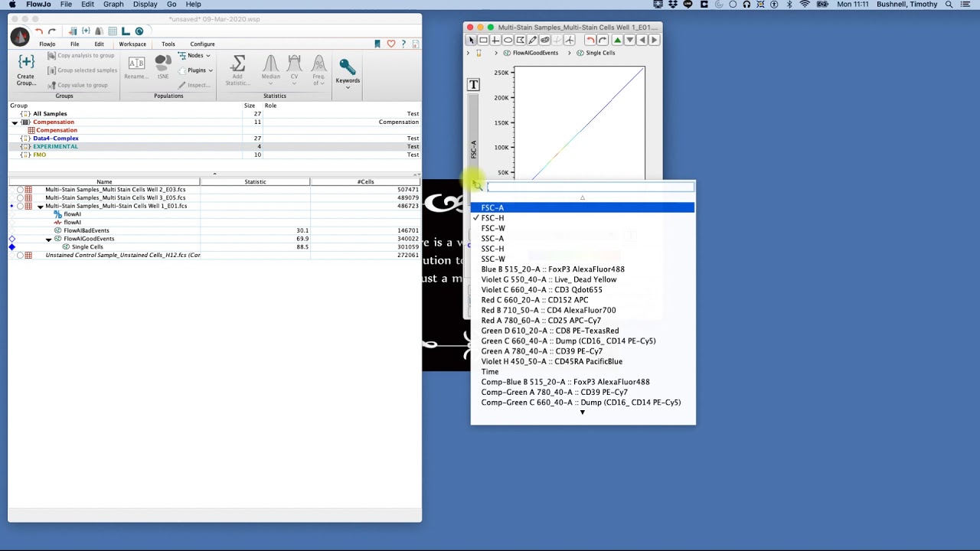Open the Configure ribbon tab
The image size is (980, 551).
pyautogui.click(x=202, y=44)
